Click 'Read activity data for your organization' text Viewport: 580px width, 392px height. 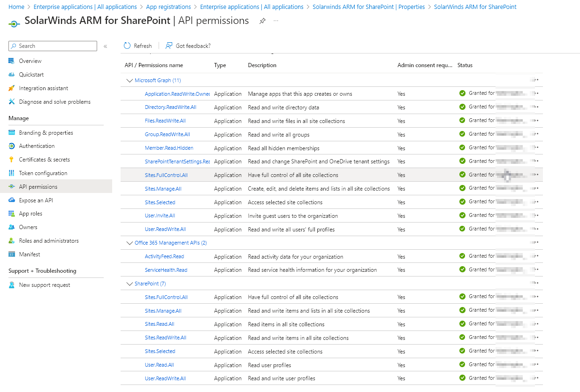tap(296, 257)
